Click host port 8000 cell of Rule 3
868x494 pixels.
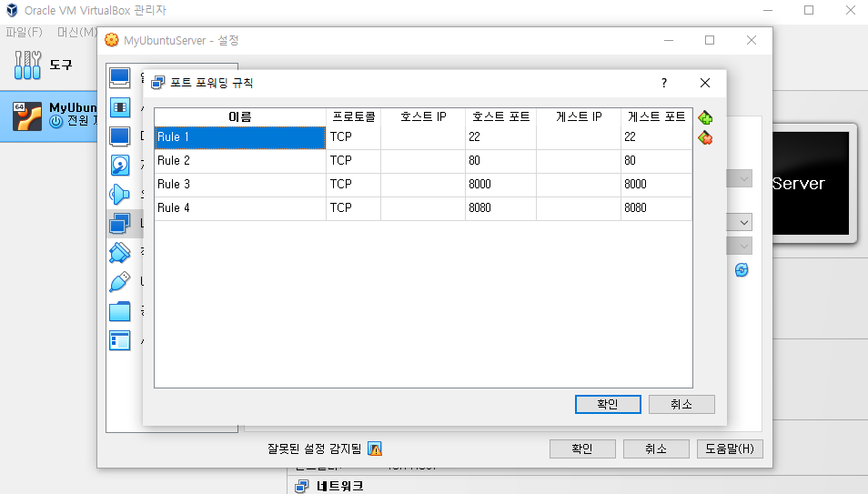501,185
